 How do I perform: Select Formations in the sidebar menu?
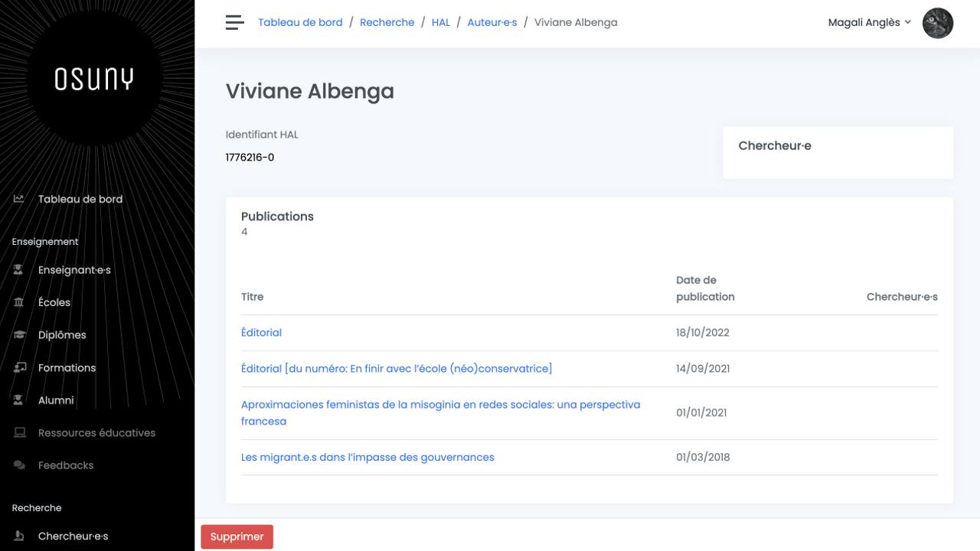(67, 368)
